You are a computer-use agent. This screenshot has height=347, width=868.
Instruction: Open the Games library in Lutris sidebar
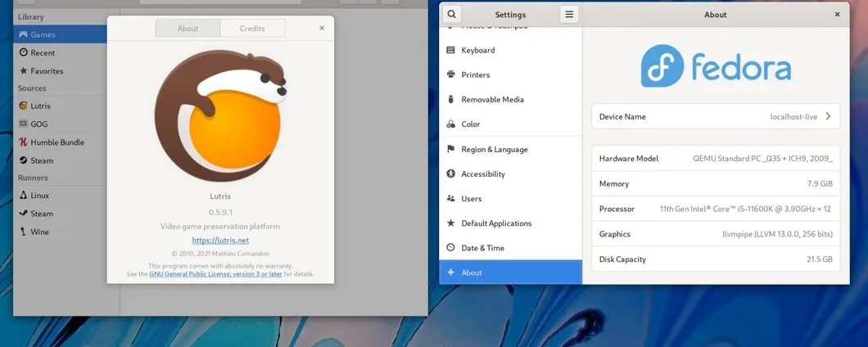[x=60, y=34]
